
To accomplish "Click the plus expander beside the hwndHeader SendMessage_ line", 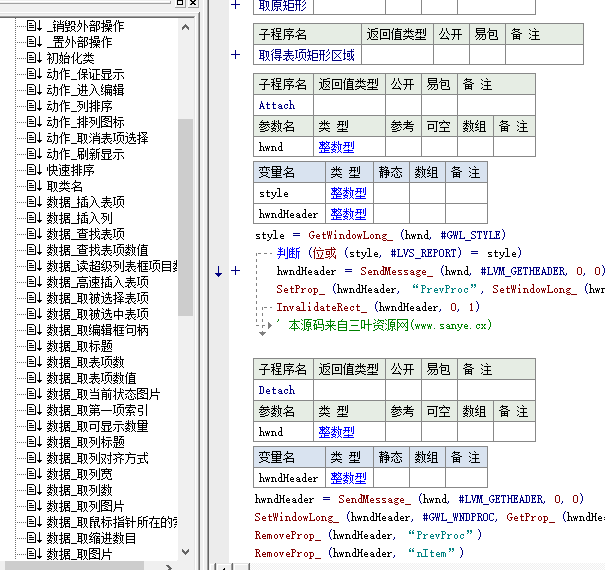I will click(x=236, y=271).
